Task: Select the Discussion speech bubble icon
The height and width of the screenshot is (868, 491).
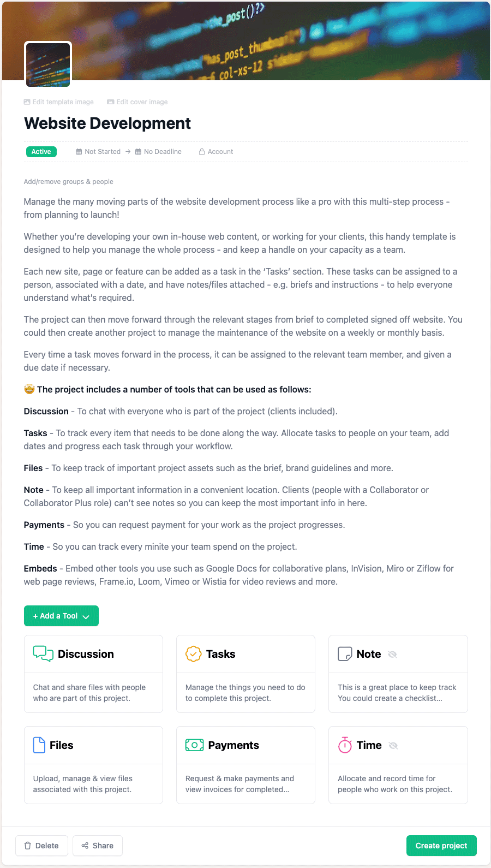Action: [43, 653]
